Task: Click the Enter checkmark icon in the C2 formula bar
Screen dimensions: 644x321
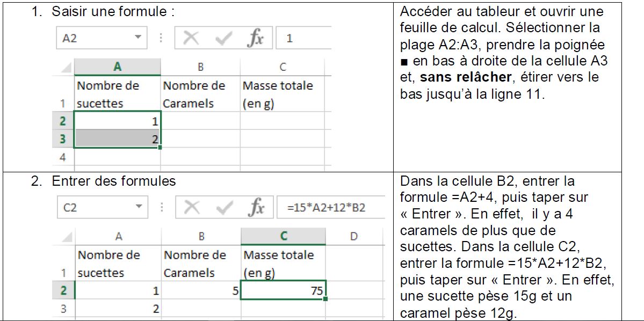Action: point(223,208)
